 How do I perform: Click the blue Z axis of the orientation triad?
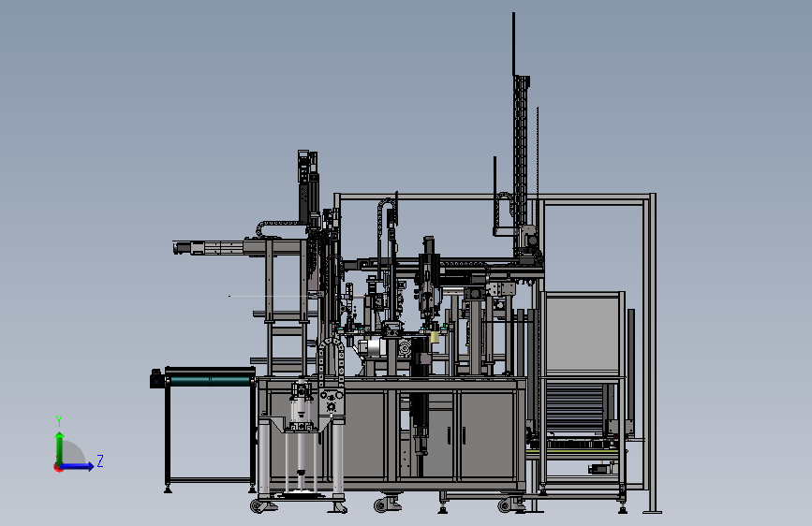point(78,466)
